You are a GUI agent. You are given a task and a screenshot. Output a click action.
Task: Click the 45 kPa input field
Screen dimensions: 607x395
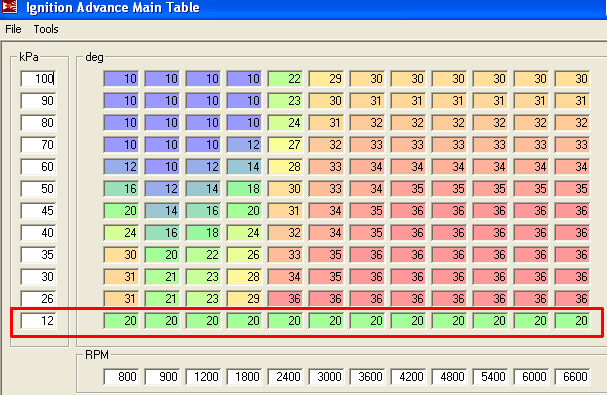(x=38, y=211)
